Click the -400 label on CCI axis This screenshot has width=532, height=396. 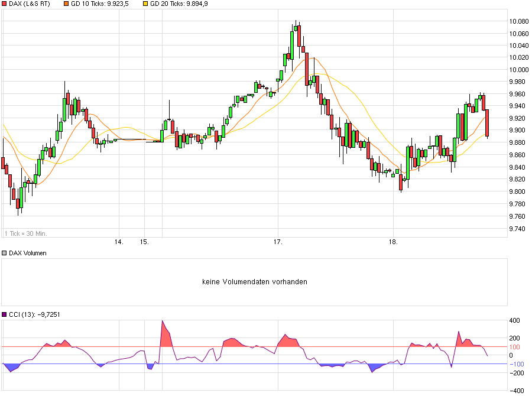click(x=517, y=391)
